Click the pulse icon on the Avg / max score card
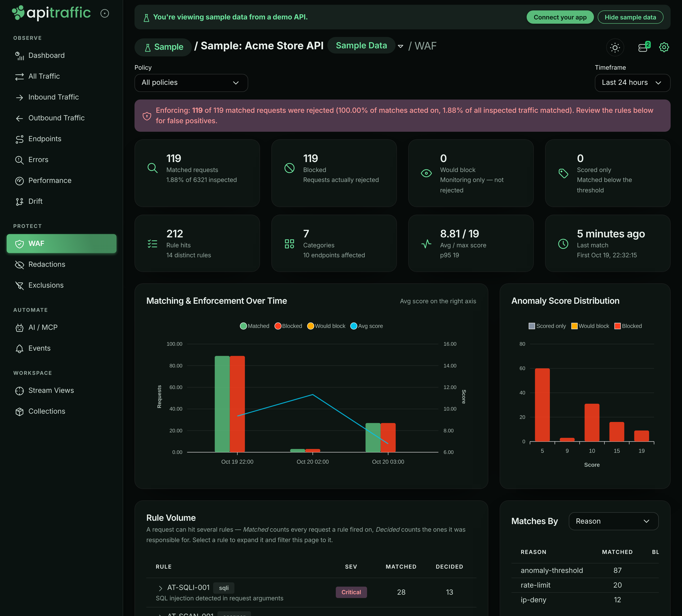The image size is (682, 616). pos(426,244)
